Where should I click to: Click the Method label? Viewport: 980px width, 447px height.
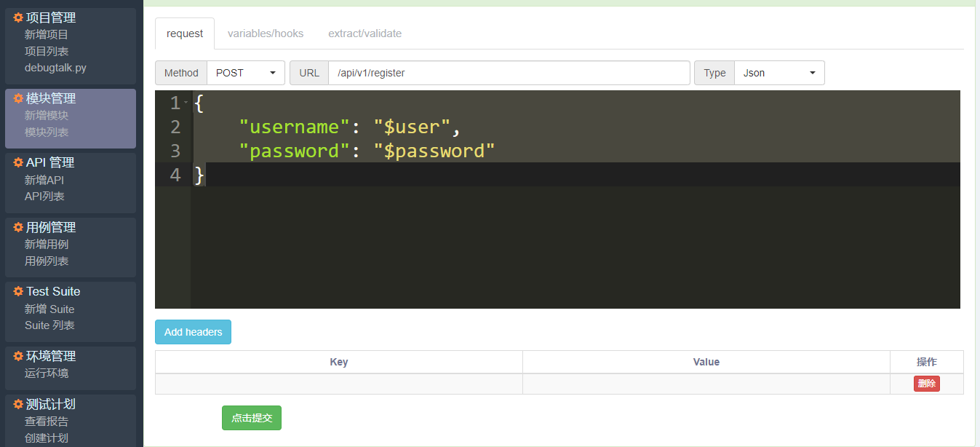(181, 73)
